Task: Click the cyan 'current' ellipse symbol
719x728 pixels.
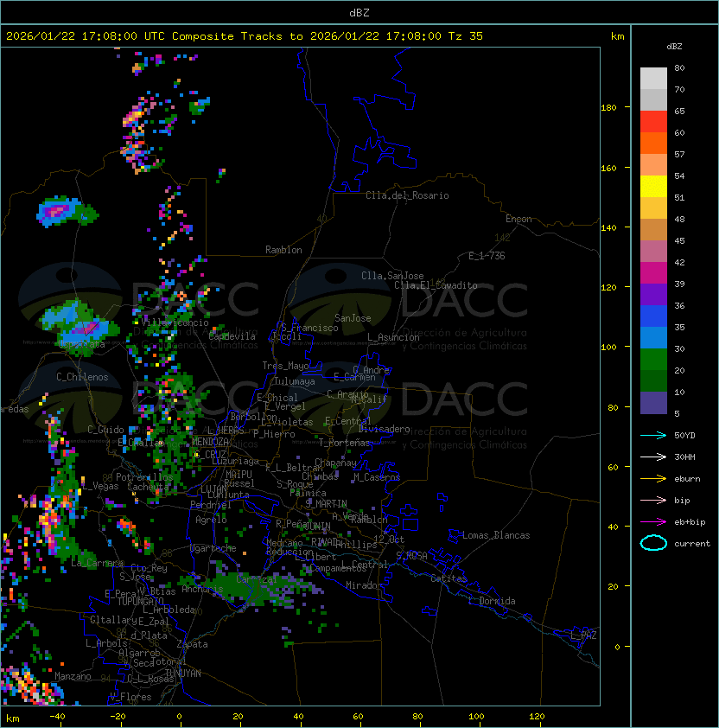Action: tap(653, 543)
